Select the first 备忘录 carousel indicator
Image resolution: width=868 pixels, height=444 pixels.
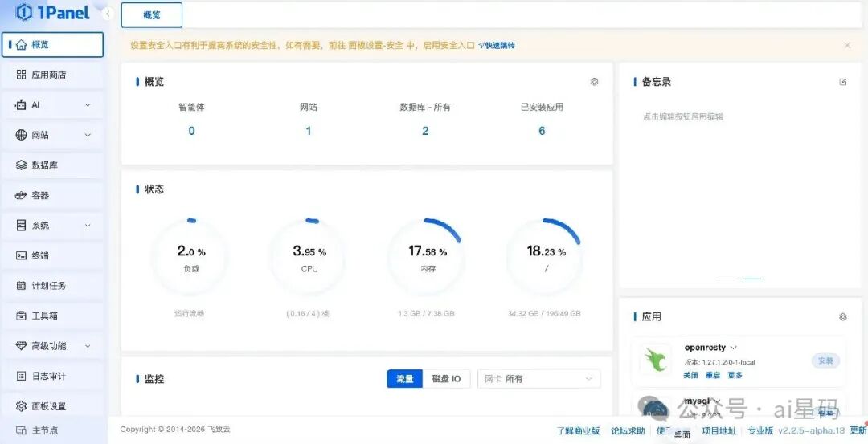pos(728,279)
